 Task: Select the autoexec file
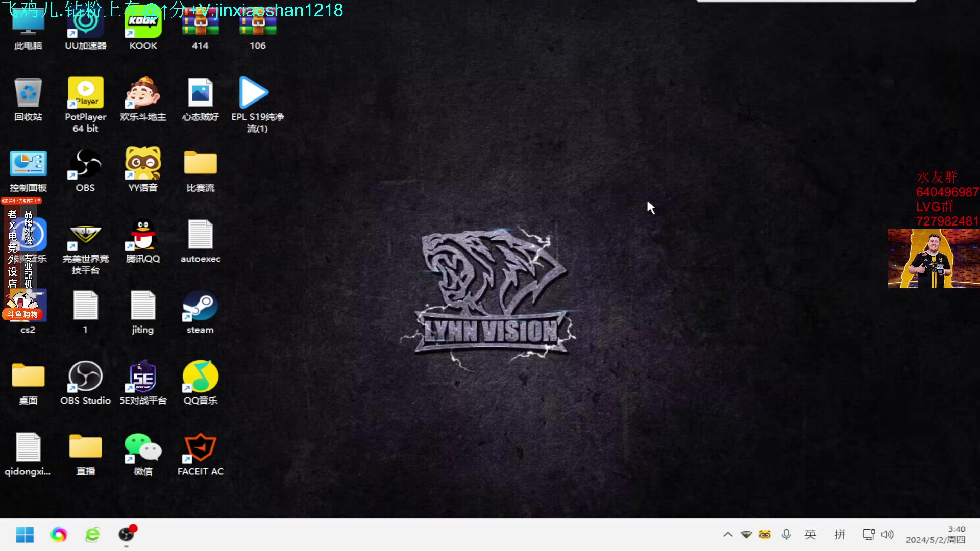[200, 242]
